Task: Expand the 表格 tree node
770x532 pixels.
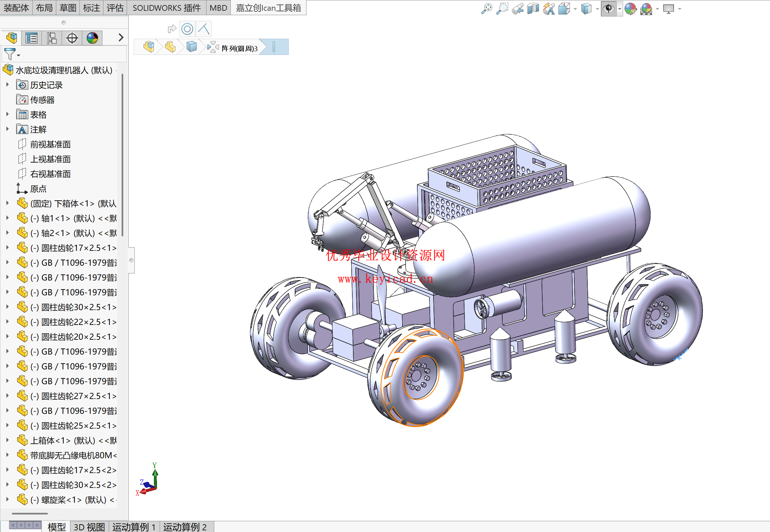Action: pyautogui.click(x=7, y=114)
